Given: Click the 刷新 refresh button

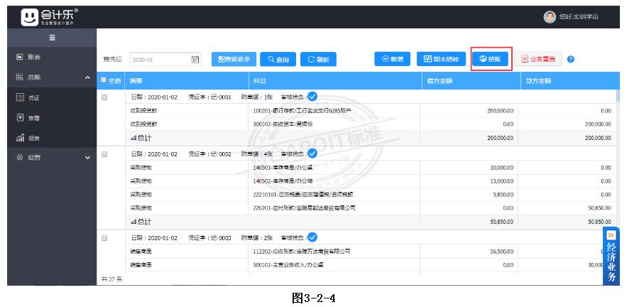Looking at the screenshot, I should click(318, 59).
